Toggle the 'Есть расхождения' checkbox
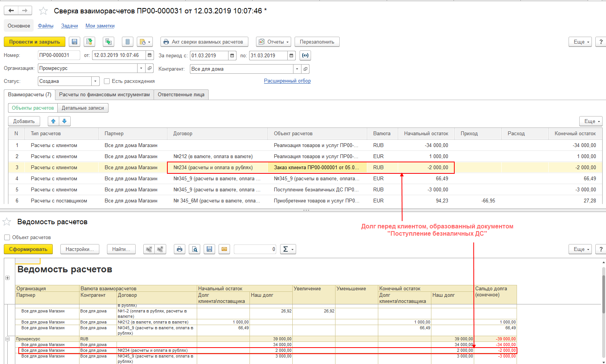This screenshot has height=364, width=606. [x=107, y=81]
